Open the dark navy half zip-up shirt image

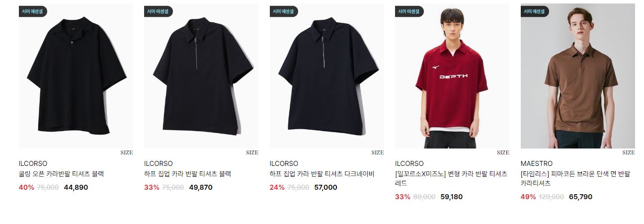(x=326, y=76)
